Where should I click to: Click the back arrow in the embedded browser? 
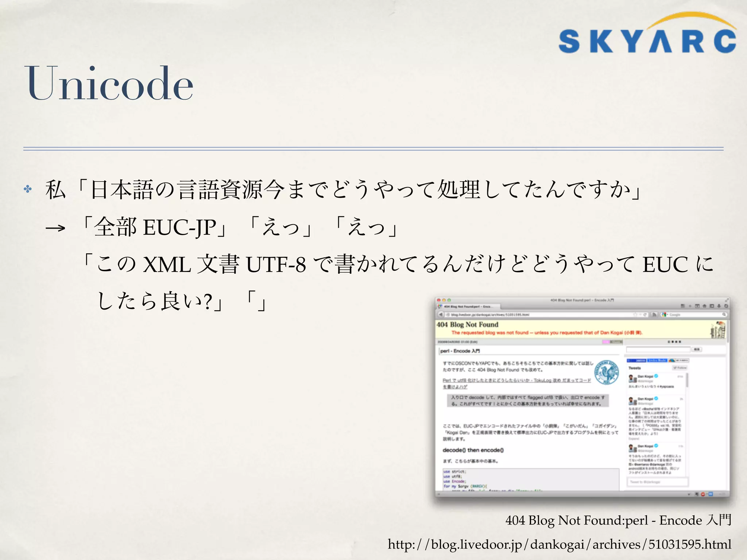[x=441, y=314]
